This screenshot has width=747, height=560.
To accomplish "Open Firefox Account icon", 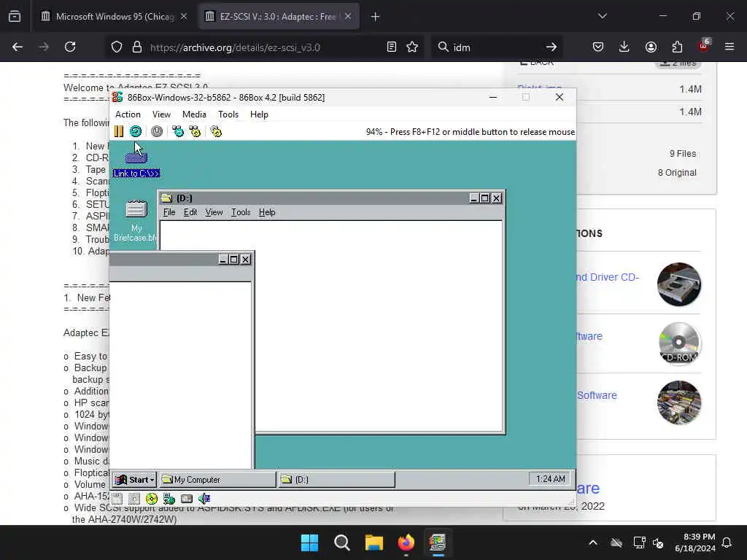I will 651,47.
